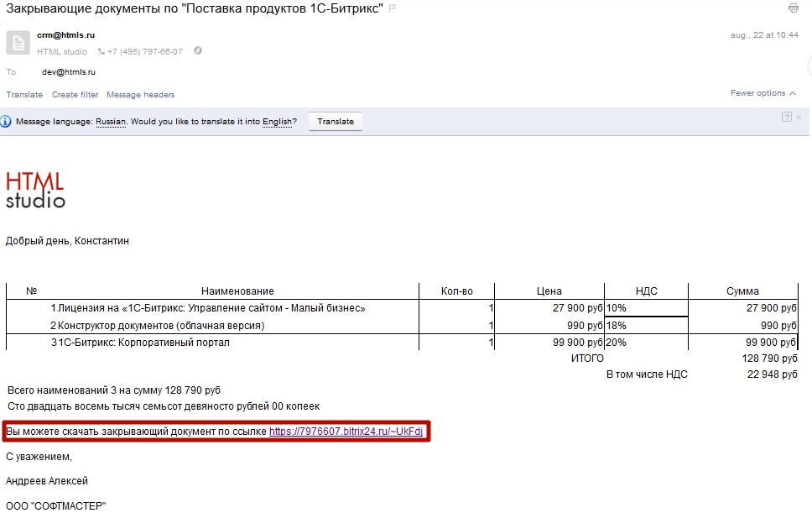Open the Message headers link
This screenshot has height=513, width=812.
coord(140,95)
